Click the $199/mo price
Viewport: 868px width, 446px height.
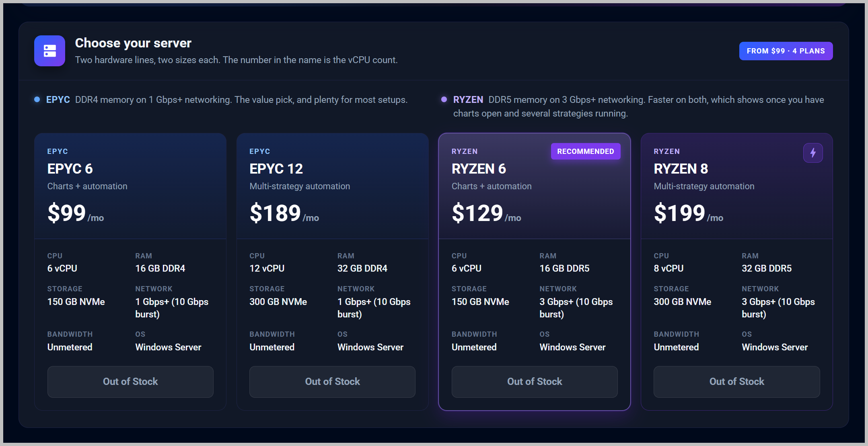click(689, 213)
